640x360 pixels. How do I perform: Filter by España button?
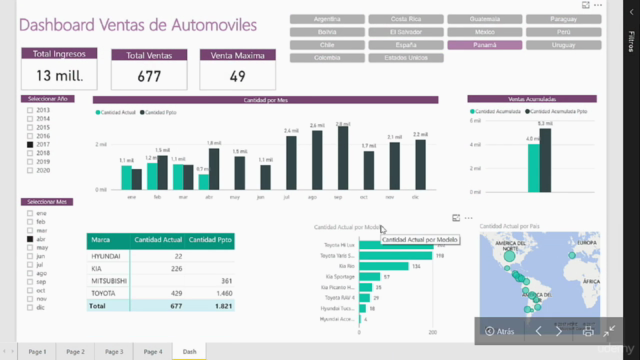406,45
